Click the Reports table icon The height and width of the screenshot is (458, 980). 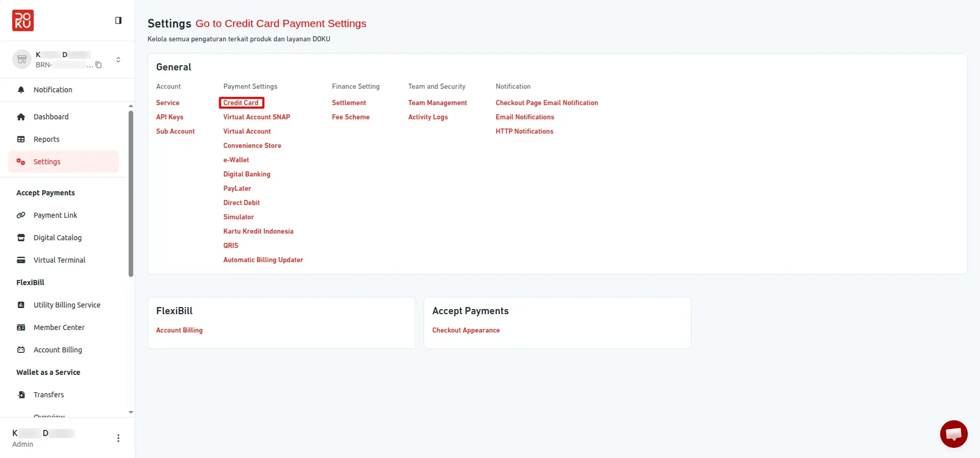click(21, 139)
